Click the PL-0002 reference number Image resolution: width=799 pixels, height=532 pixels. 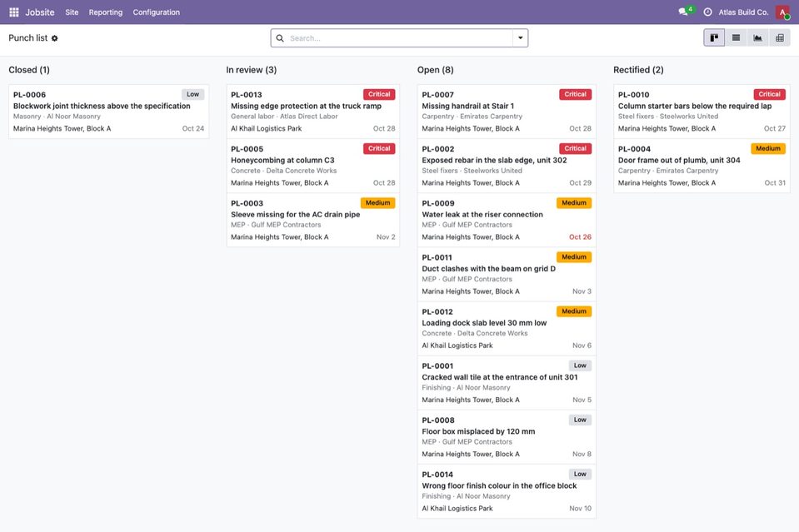coord(437,149)
